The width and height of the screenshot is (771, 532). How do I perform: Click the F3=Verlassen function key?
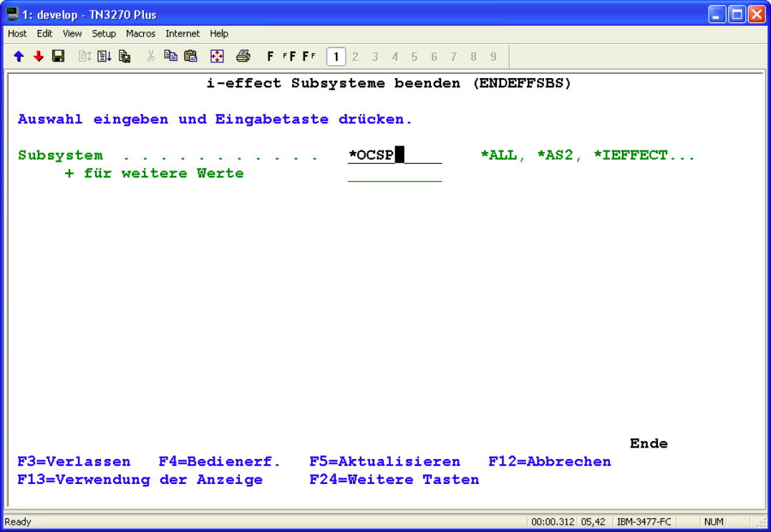point(74,462)
